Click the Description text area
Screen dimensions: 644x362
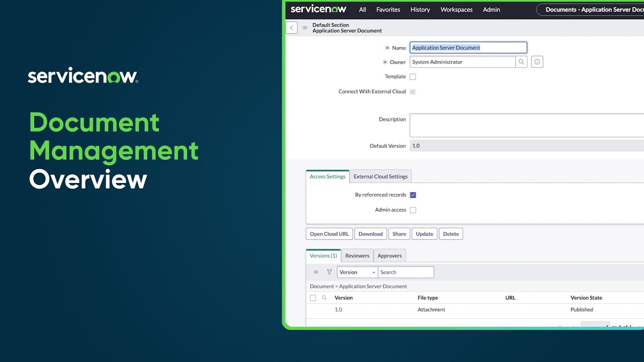coord(527,125)
